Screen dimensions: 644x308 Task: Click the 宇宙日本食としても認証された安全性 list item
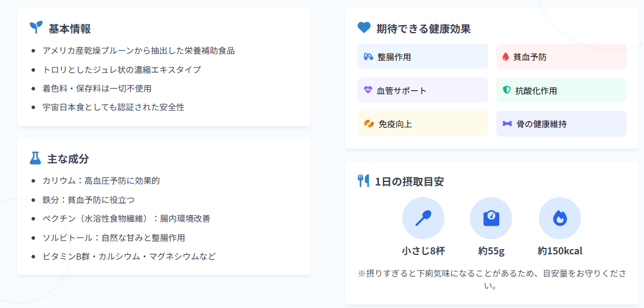pyautogui.click(x=113, y=107)
